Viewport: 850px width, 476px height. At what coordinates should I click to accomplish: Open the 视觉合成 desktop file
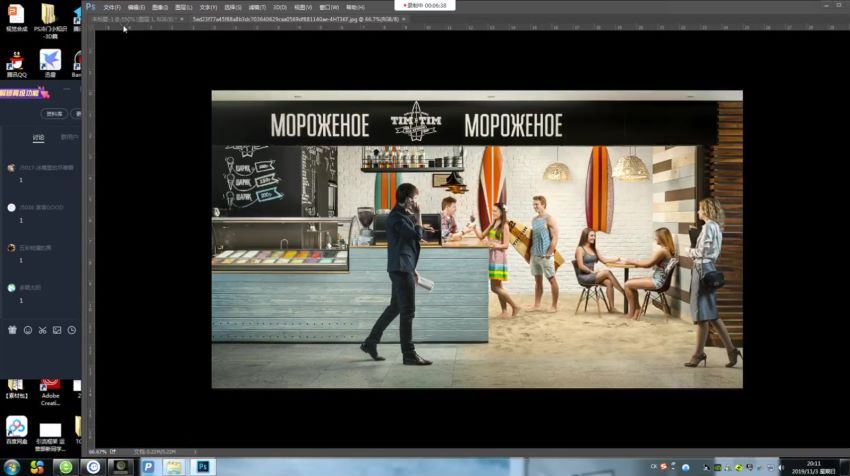tap(17, 18)
